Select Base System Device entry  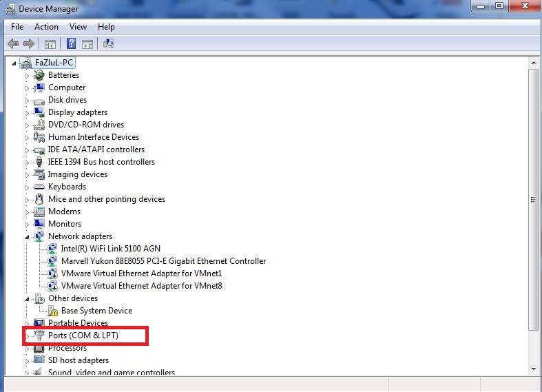tap(97, 311)
